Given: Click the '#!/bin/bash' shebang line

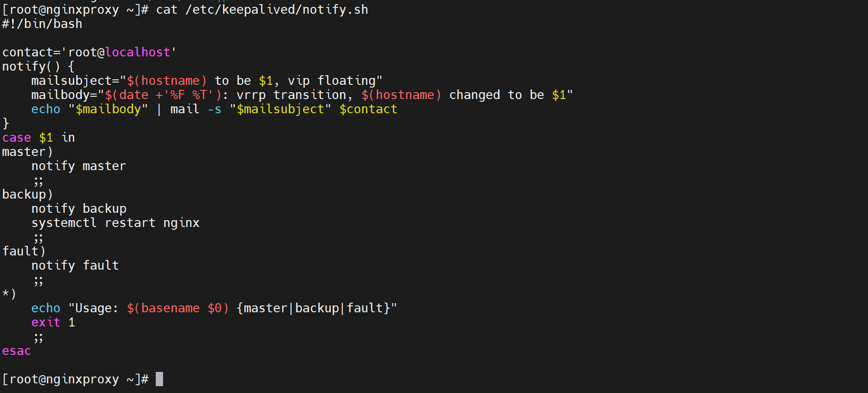Looking at the screenshot, I should point(42,24).
